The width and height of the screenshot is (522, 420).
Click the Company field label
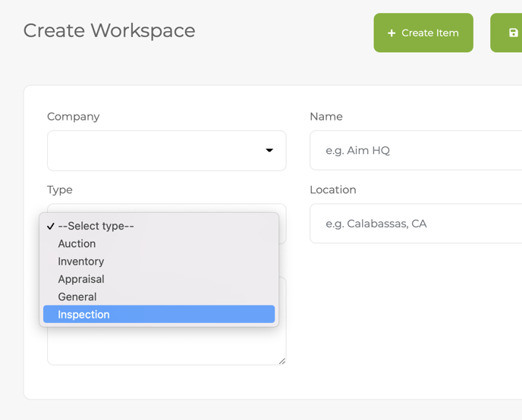(74, 117)
